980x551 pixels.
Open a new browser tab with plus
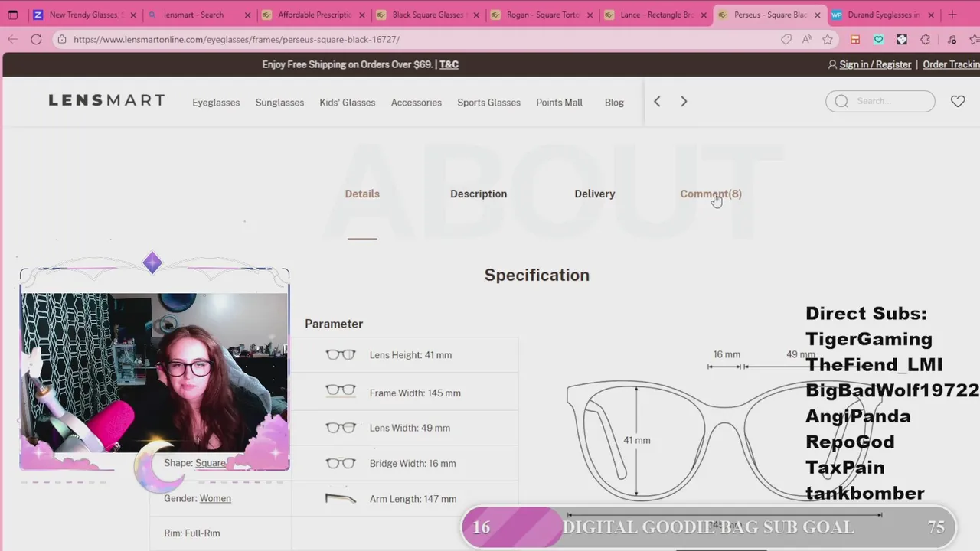point(952,15)
